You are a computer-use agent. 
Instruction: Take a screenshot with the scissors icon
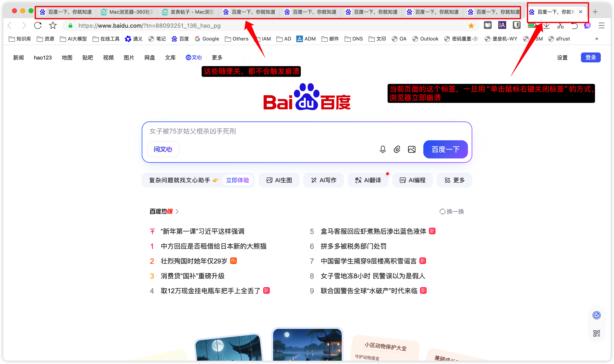(x=560, y=25)
